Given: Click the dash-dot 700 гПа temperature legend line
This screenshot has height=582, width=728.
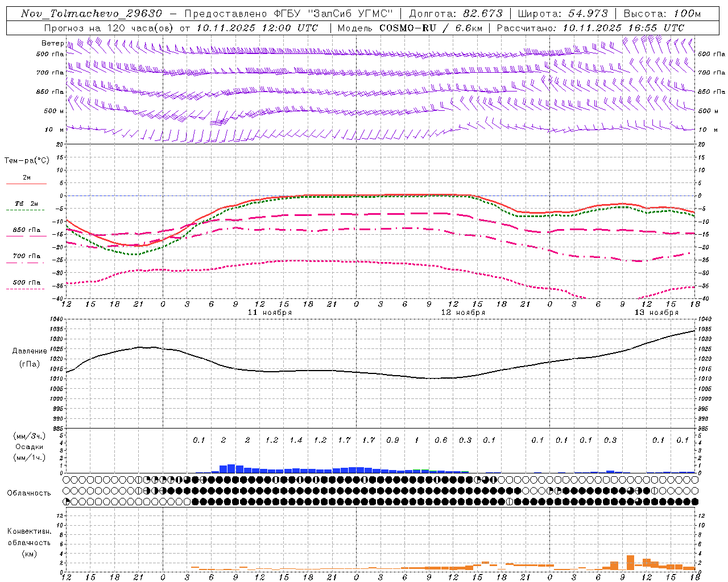Looking at the screenshot, I should pyautogui.click(x=26, y=262).
